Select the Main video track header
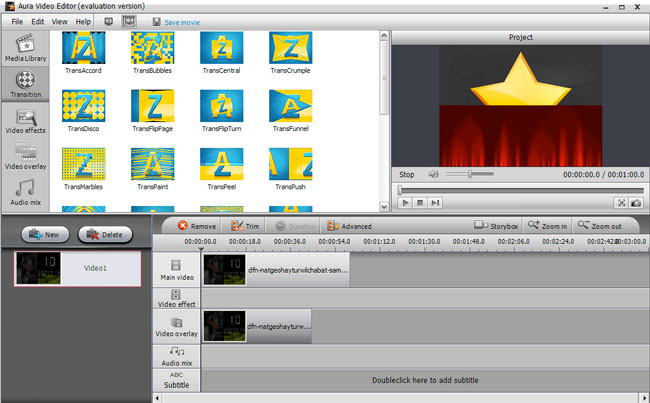The image size is (650, 403). click(x=177, y=270)
